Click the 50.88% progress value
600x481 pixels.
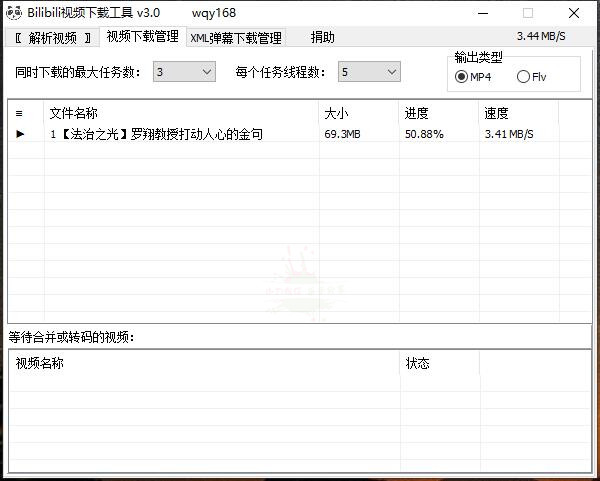[424, 134]
